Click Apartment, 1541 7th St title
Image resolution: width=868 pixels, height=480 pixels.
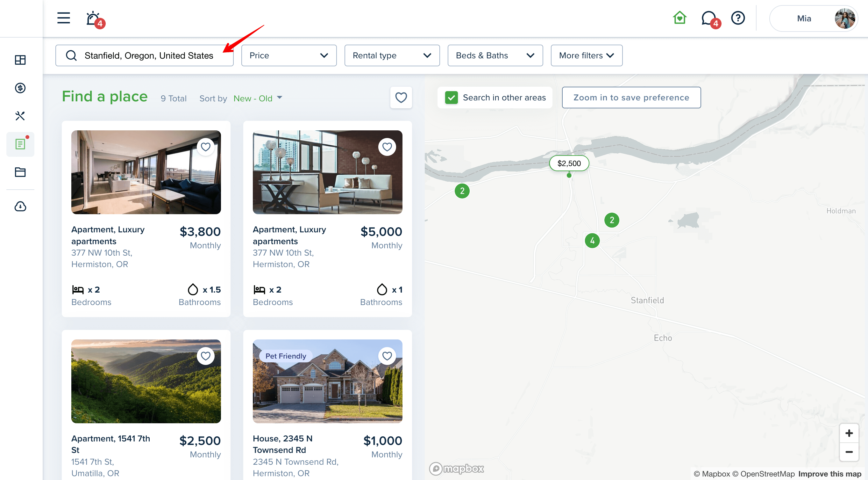click(x=110, y=444)
